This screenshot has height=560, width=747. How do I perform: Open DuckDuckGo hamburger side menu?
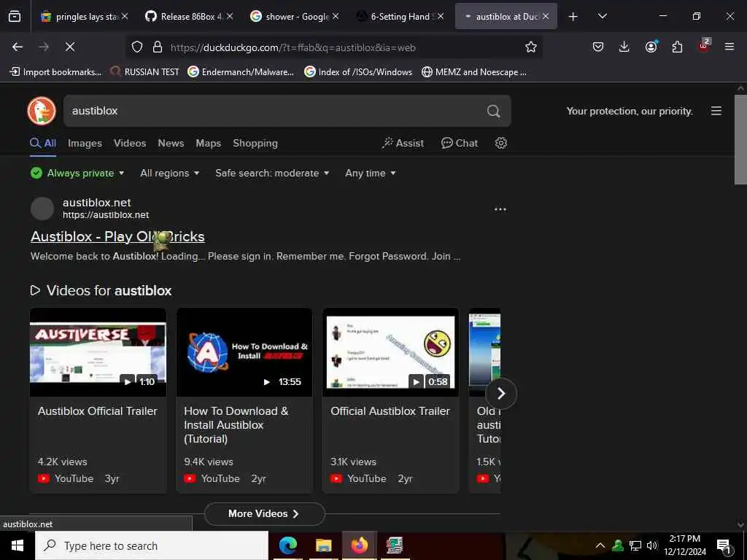pyautogui.click(x=716, y=111)
